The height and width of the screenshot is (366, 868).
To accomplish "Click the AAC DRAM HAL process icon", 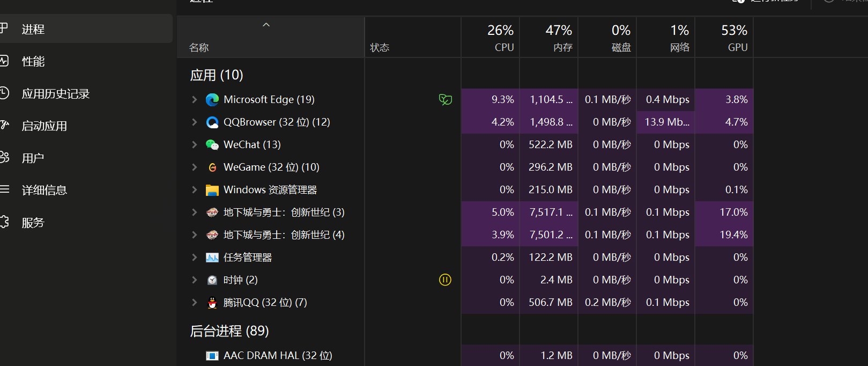I will pos(212,355).
